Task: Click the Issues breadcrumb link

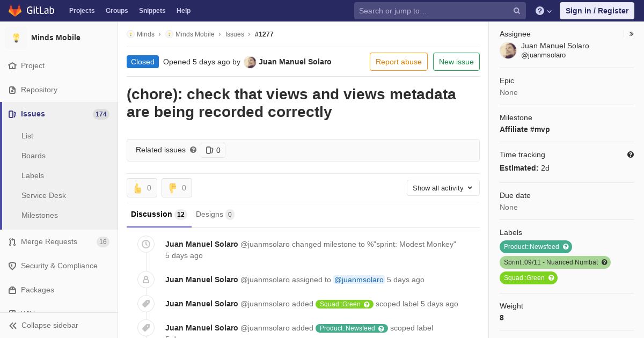Action: [x=235, y=34]
